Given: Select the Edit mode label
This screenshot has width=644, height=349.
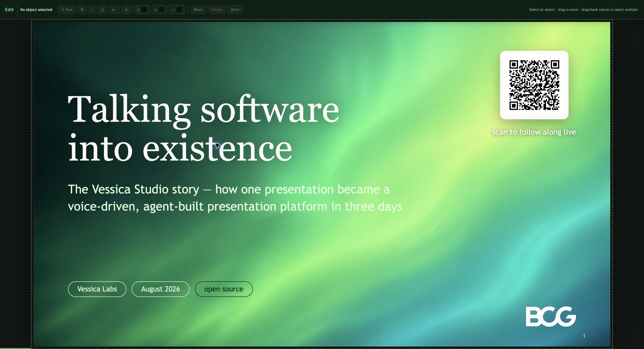Looking at the screenshot, I should (9, 10).
